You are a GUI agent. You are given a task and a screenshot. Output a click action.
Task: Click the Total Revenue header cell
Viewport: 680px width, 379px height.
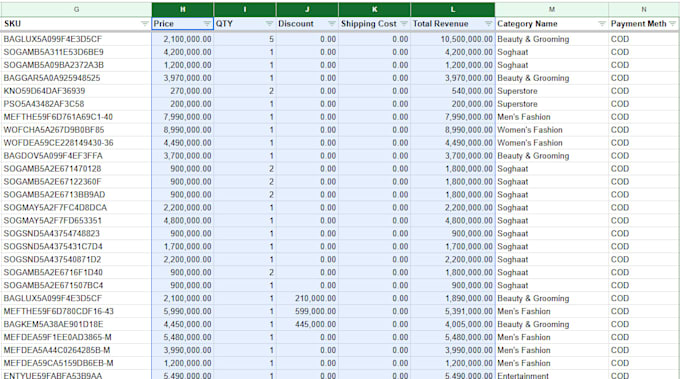coord(453,24)
